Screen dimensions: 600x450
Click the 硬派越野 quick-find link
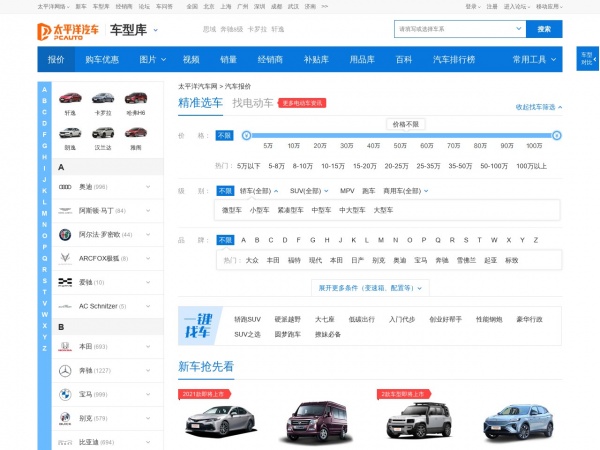[x=288, y=319]
